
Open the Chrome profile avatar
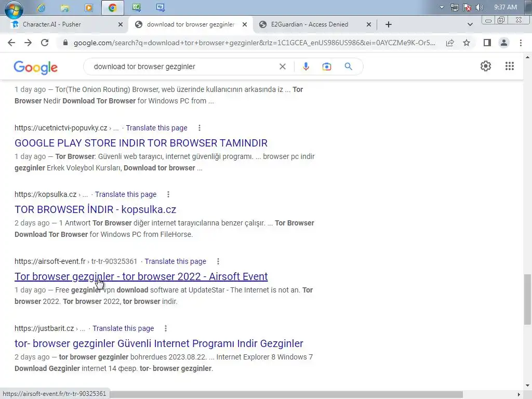coord(504,43)
